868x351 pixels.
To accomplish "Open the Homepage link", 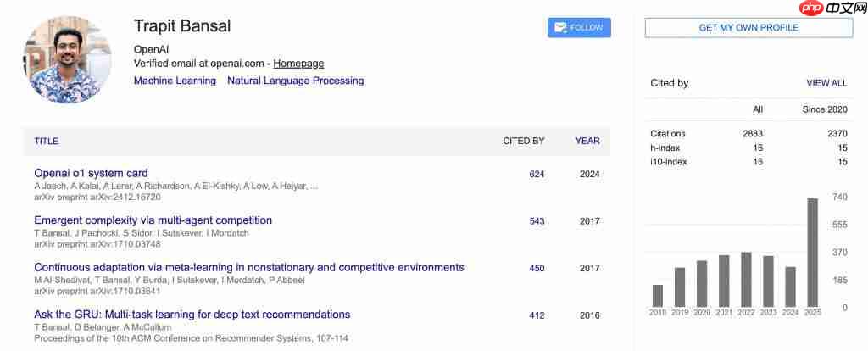I will point(298,64).
